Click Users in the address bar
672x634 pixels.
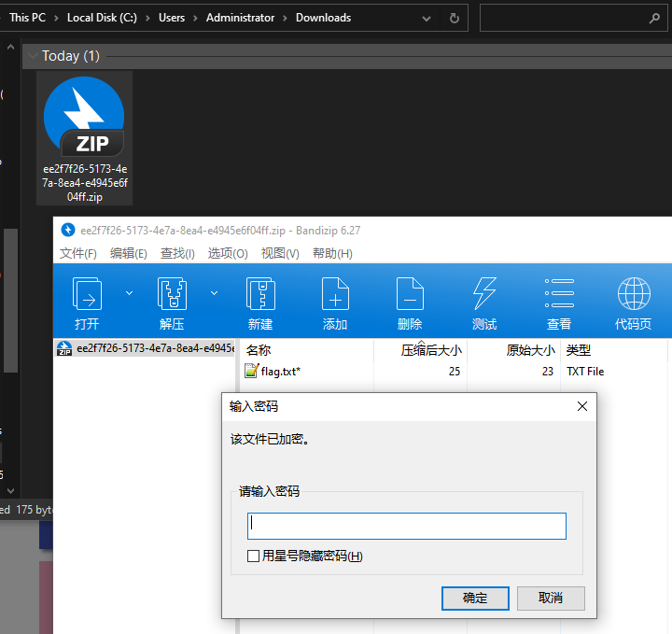(172, 18)
